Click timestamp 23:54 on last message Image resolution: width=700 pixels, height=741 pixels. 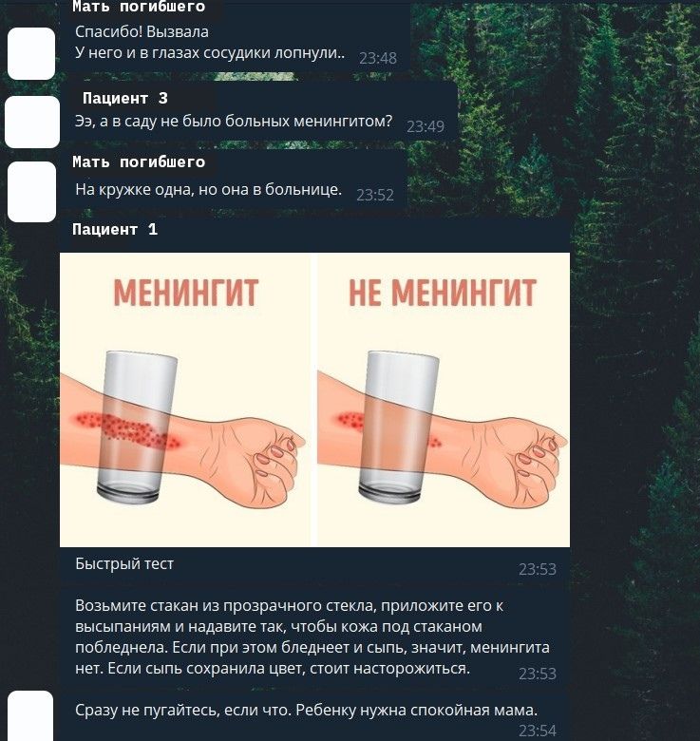[538, 731]
